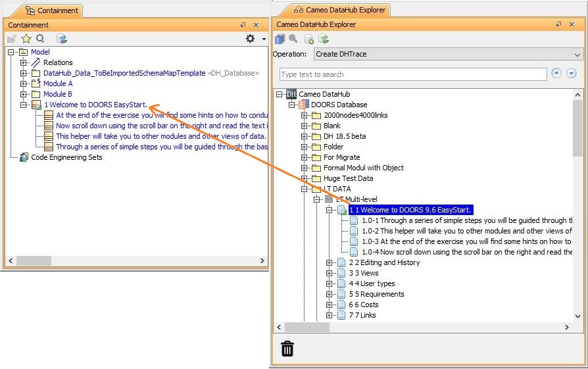Click the DataHub refresh arrows icon
The height and width of the screenshot is (369, 588).
pyautogui.click(x=323, y=39)
